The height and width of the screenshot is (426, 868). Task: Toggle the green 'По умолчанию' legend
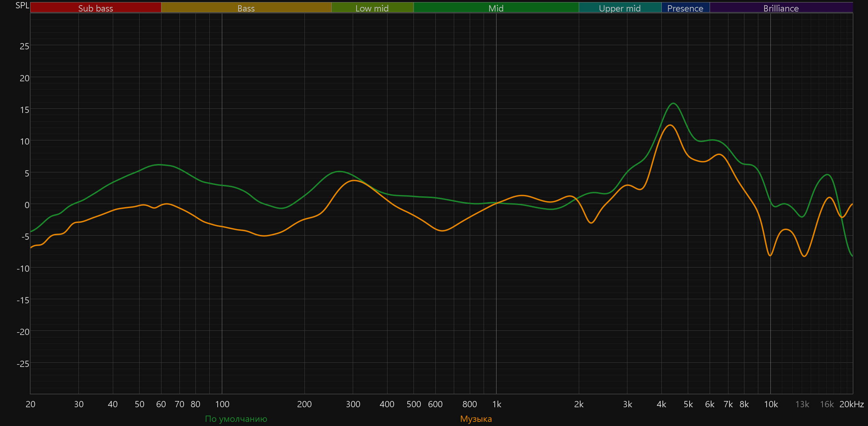coord(236,419)
